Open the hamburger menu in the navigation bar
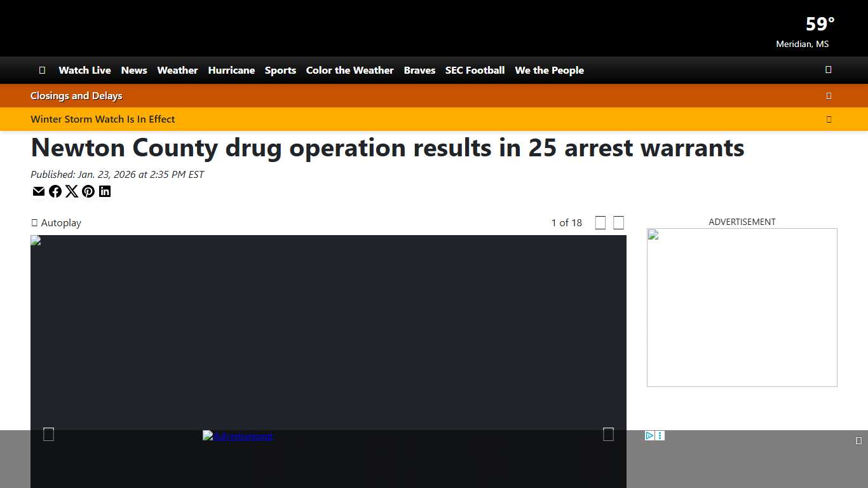 coord(42,70)
